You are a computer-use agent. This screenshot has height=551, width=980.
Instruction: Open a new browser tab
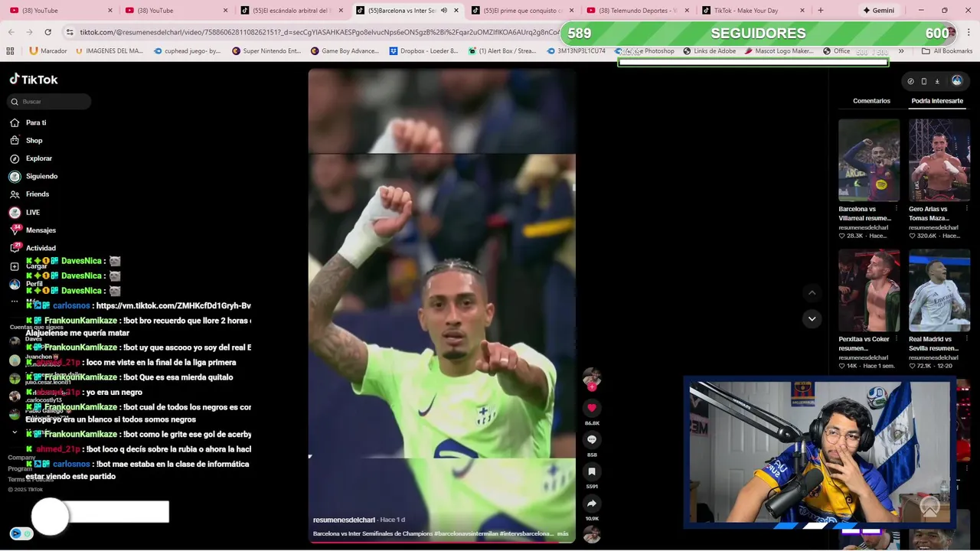tap(820, 11)
